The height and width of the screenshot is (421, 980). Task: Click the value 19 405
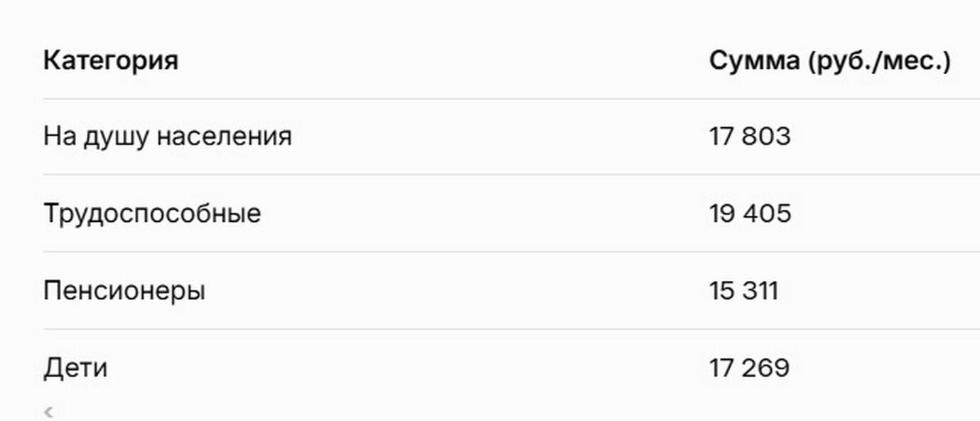(x=750, y=213)
